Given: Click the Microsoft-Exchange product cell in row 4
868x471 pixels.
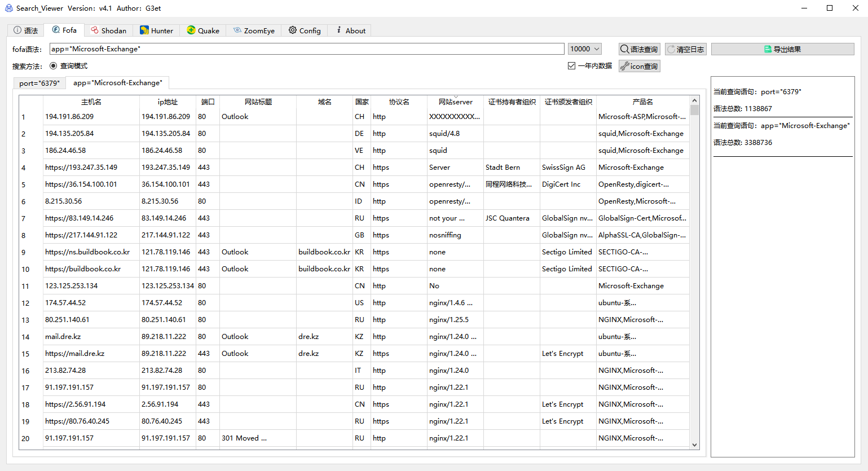Looking at the screenshot, I should tap(643, 168).
